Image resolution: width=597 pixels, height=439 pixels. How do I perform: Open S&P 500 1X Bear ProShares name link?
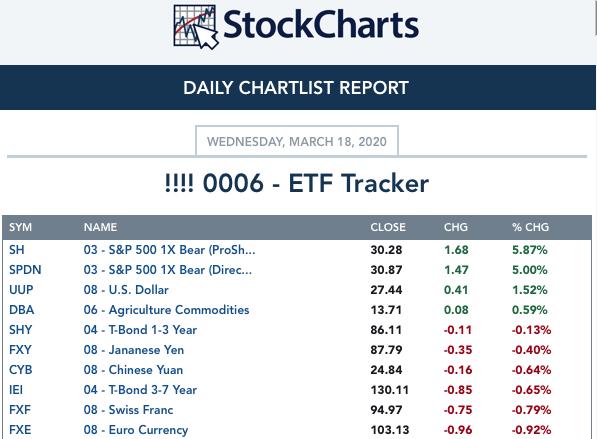(x=169, y=250)
